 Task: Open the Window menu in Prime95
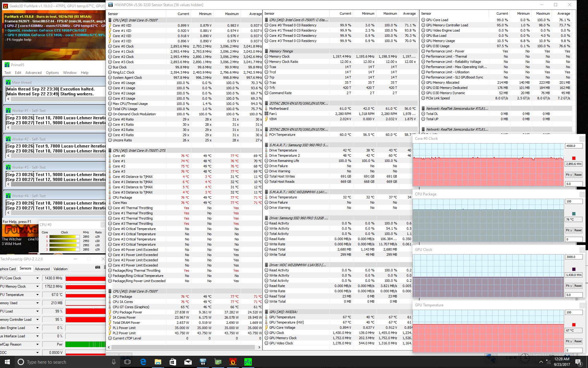coord(70,73)
